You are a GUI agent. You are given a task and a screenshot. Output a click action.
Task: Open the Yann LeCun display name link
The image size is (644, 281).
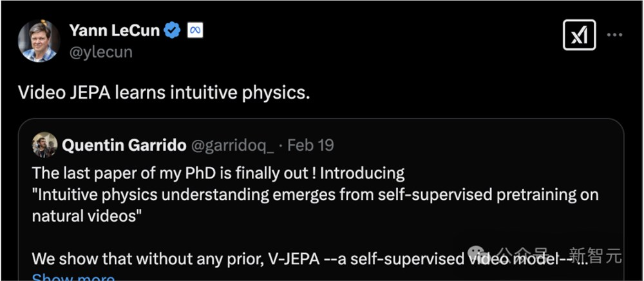(x=114, y=30)
